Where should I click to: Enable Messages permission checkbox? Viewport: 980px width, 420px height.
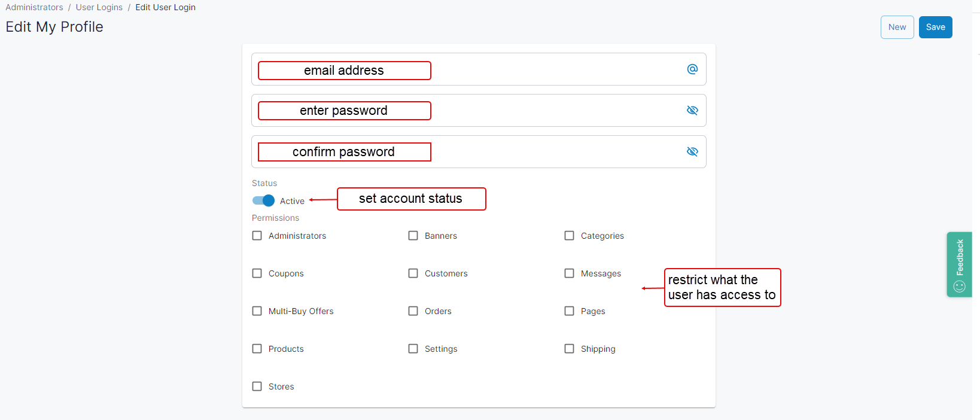click(570, 273)
